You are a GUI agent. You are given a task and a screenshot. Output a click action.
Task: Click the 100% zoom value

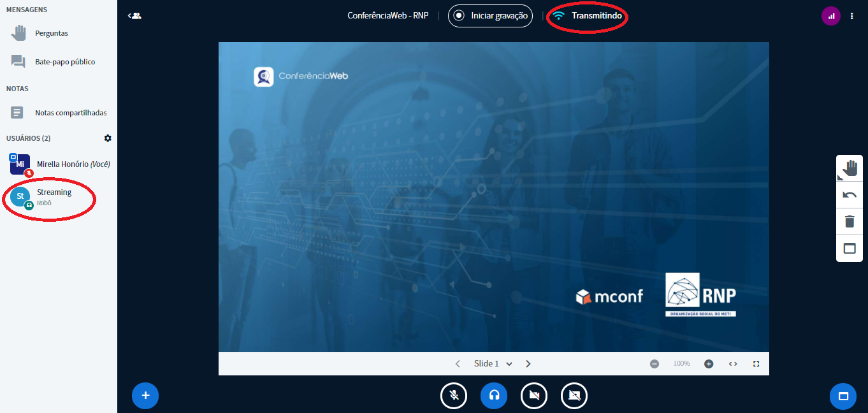[682, 364]
